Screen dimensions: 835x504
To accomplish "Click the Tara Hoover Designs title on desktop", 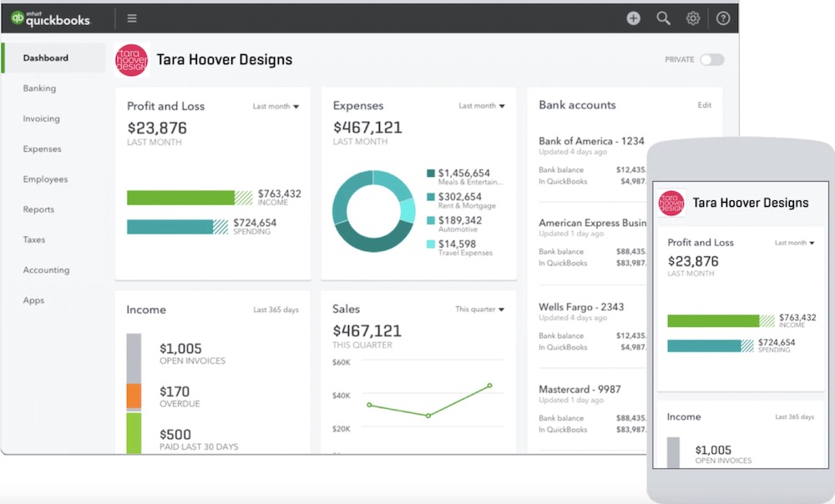I will click(x=224, y=59).
